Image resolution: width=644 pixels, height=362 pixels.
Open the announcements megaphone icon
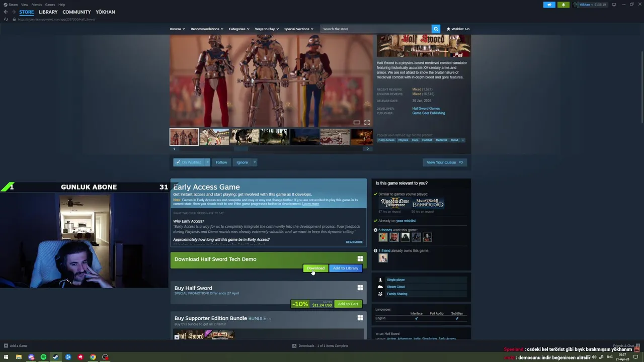(x=549, y=5)
